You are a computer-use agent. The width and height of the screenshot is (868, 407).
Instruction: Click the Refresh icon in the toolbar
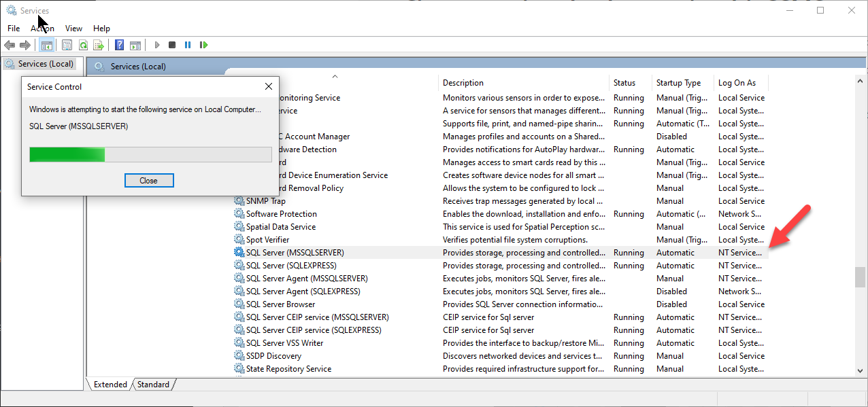83,45
